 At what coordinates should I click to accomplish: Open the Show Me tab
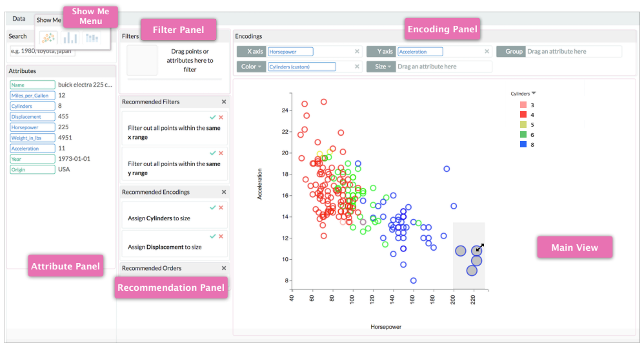[x=48, y=20]
